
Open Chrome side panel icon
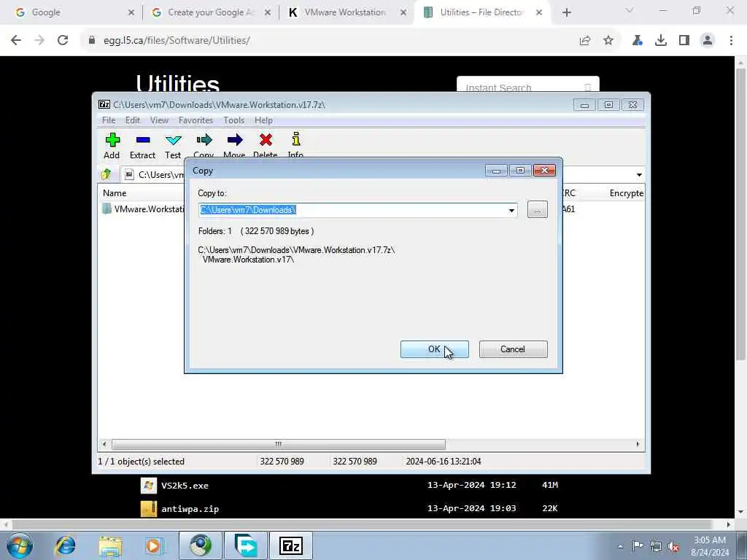click(684, 41)
